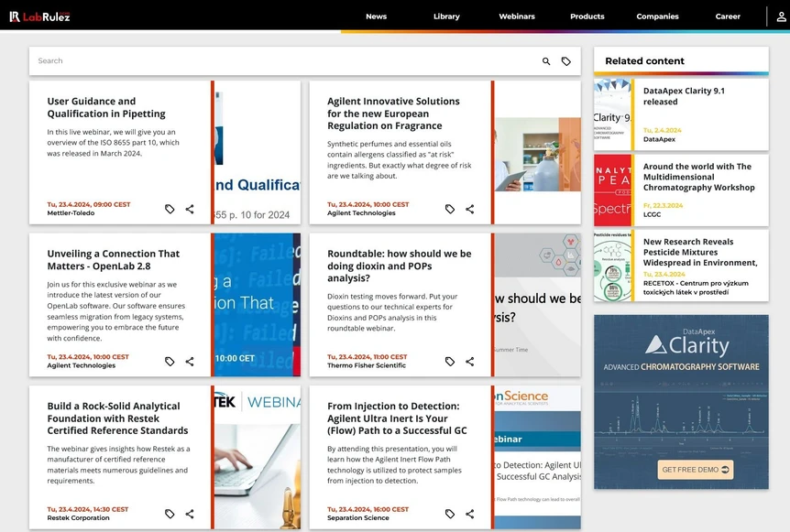Screen dimensions: 790x532
Task: Click 'Mettler-Toledo' company name
Action: point(71,213)
